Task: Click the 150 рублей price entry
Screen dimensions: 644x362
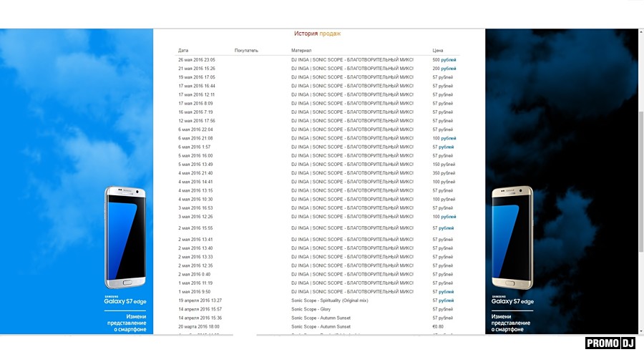Action: [444, 165]
